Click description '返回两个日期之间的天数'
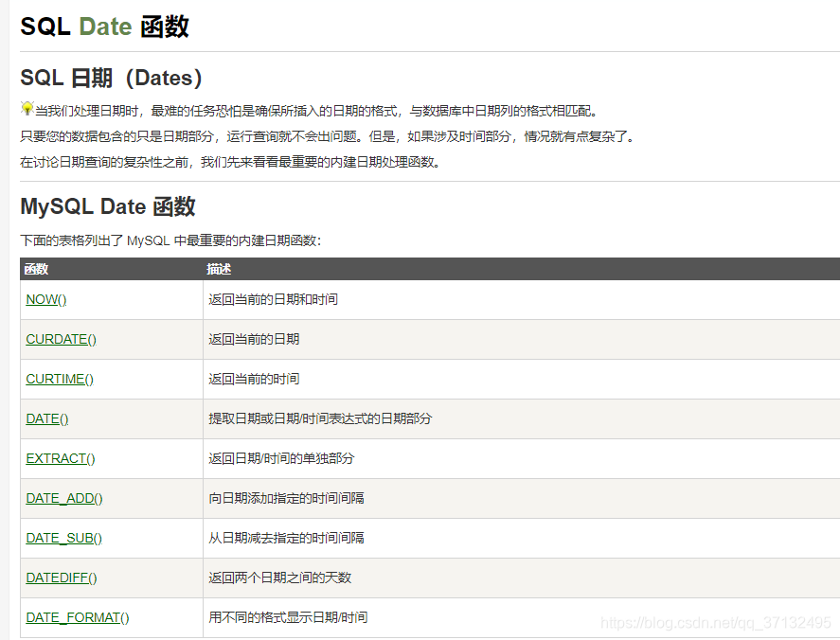Image resolution: width=840 pixels, height=640 pixels. (x=279, y=578)
